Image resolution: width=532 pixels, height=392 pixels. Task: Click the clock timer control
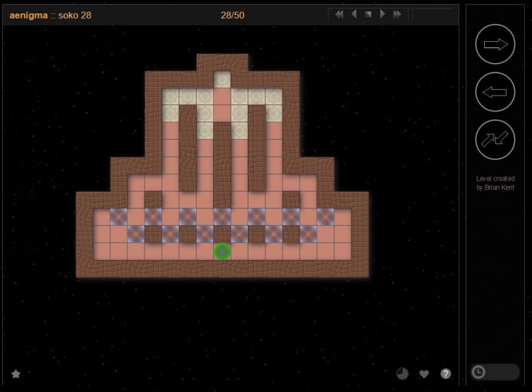(x=495, y=372)
